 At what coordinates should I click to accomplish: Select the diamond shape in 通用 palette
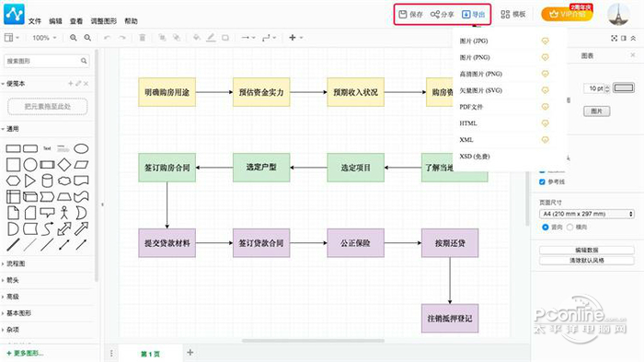(x=64, y=165)
